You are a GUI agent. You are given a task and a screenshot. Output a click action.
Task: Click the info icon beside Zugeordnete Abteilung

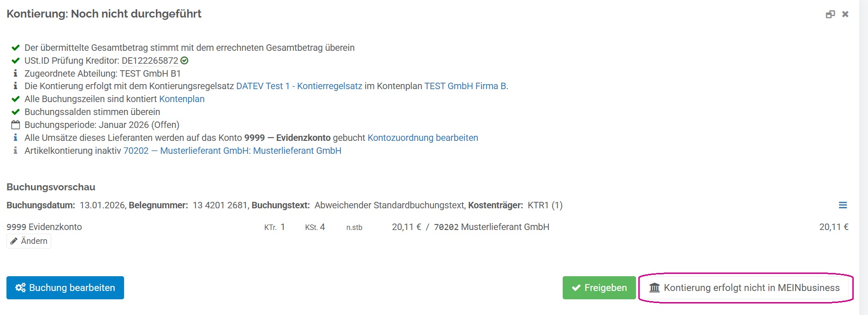[16, 73]
